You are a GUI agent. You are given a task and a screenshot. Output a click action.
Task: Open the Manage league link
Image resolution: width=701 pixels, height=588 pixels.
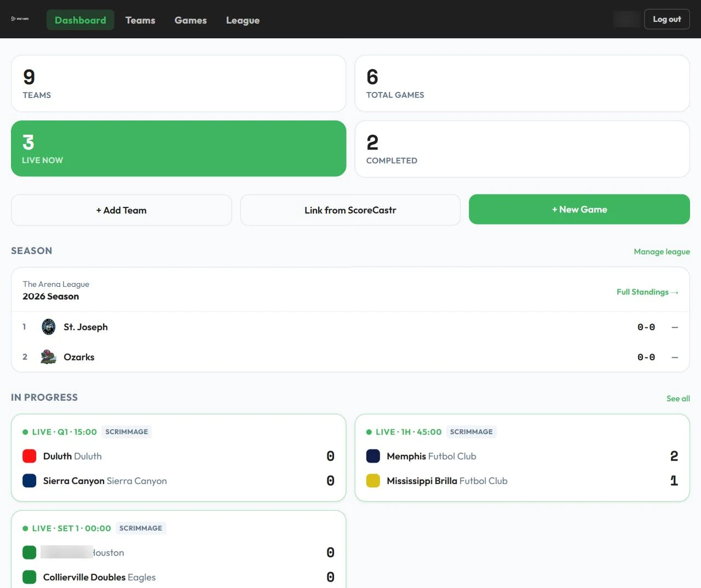click(x=662, y=252)
